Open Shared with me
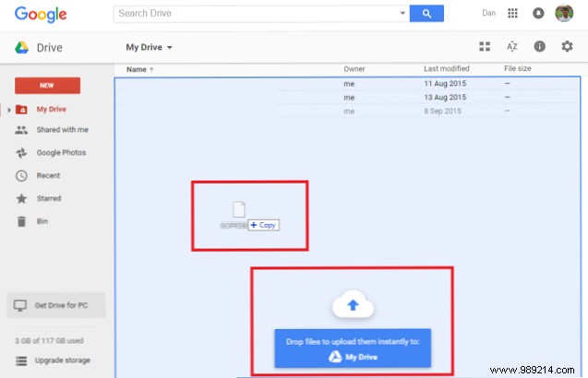This screenshot has height=378, width=588. pyautogui.click(x=62, y=130)
